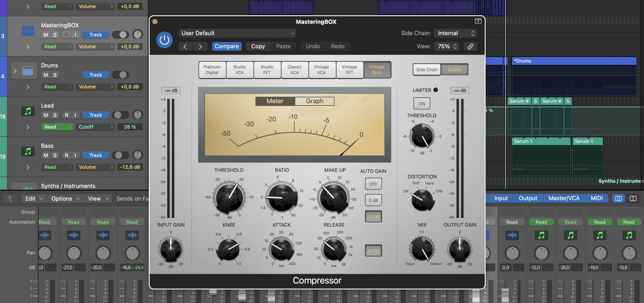Enable record arm on the Bass track
Viewport: 644px width, 303px height.
click(66, 155)
